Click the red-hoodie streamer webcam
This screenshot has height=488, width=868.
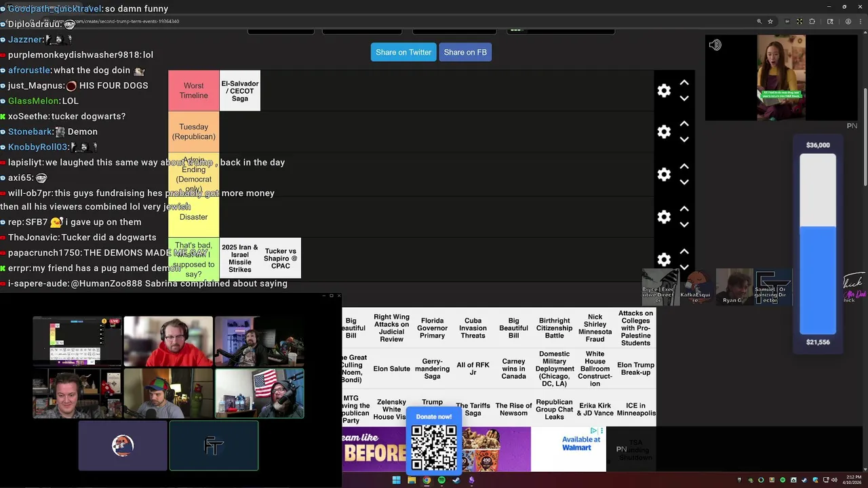tap(168, 341)
